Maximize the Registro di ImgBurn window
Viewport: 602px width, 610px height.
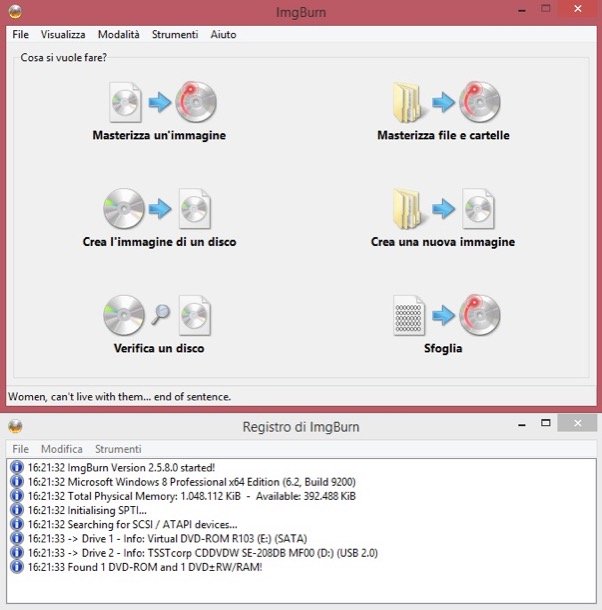pyautogui.click(x=546, y=423)
